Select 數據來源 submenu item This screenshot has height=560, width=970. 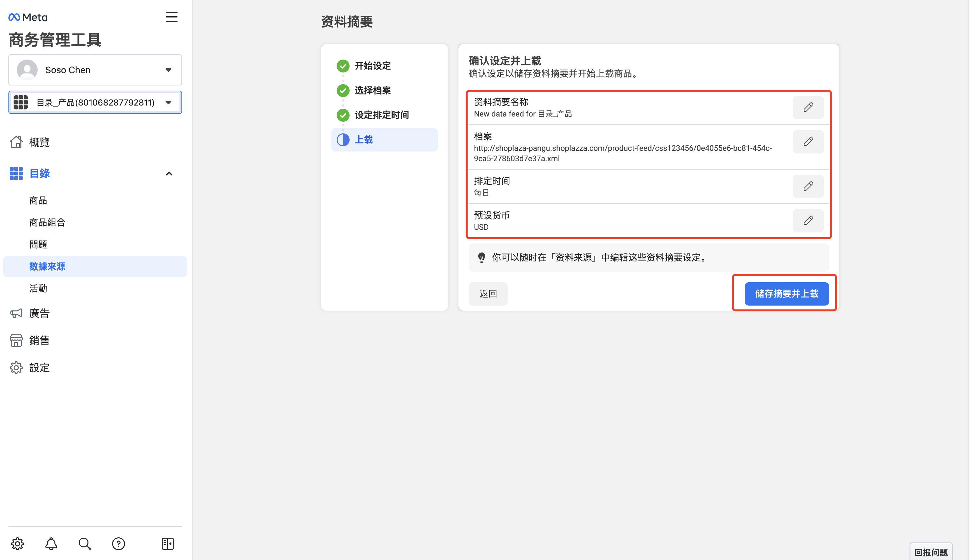click(95, 266)
